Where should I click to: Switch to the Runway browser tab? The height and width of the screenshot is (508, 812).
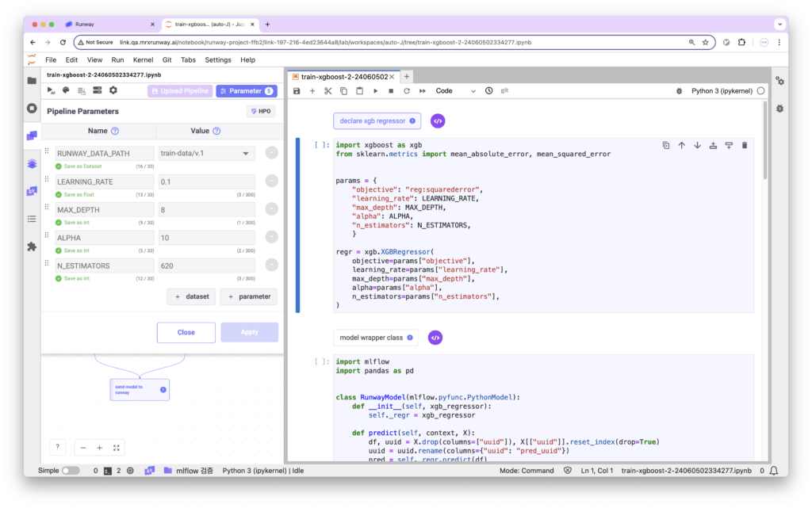109,25
